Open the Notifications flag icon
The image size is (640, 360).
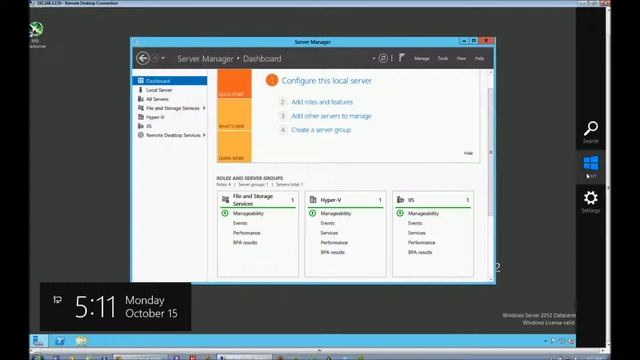tap(402, 58)
